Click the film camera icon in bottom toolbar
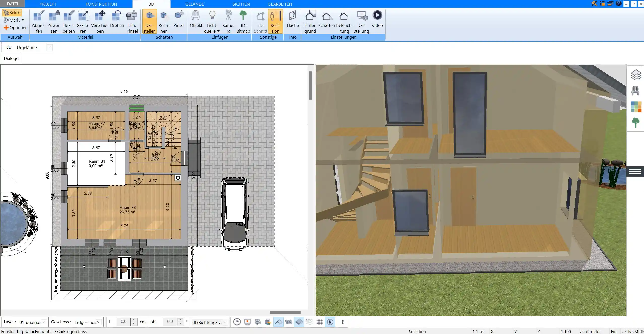 coord(257,322)
